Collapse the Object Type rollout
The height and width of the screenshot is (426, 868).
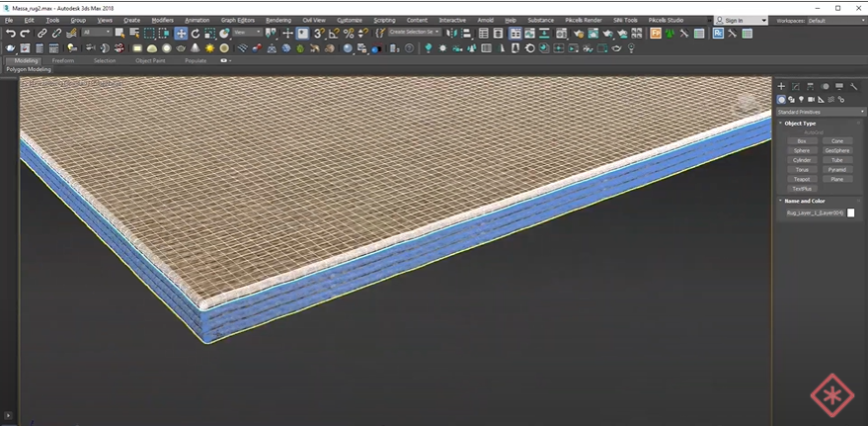(x=800, y=124)
